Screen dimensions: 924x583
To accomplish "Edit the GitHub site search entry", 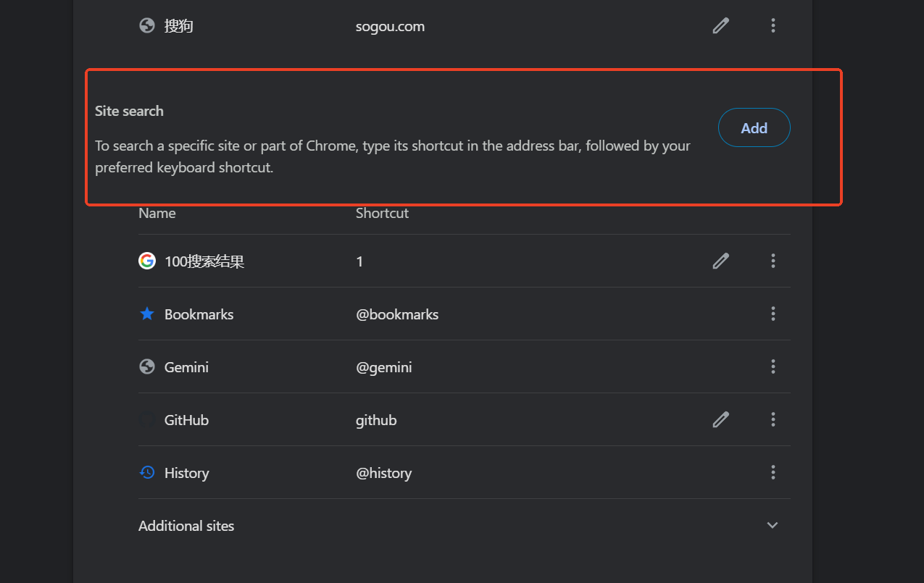I will coord(720,419).
